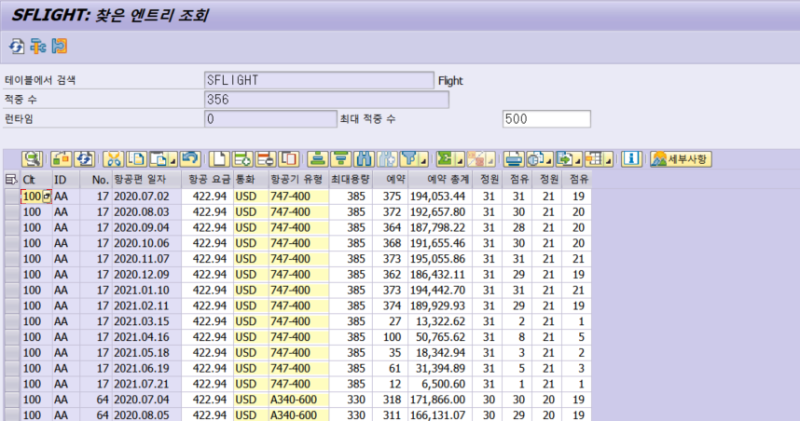Image resolution: width=800 pixels, height=421 pixels.
Task: Click the date cell 2021.06.19
Action: (147, 368)
